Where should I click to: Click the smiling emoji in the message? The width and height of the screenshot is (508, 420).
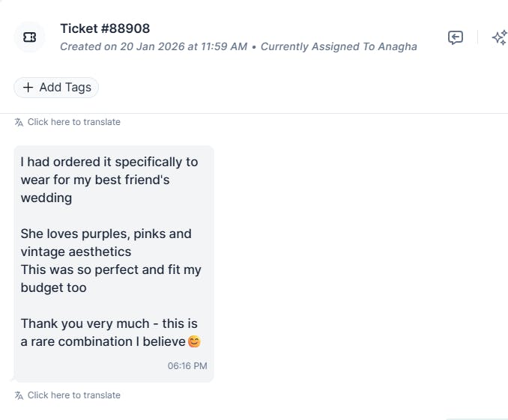tap(194, 342)
